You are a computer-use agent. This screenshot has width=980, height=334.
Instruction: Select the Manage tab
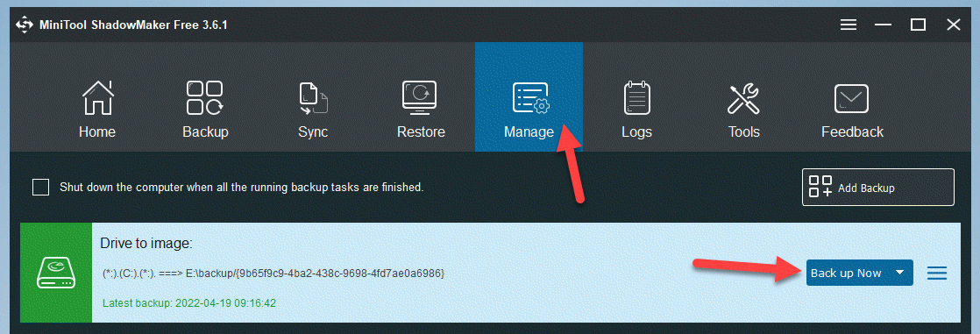[x=529, y=97]
